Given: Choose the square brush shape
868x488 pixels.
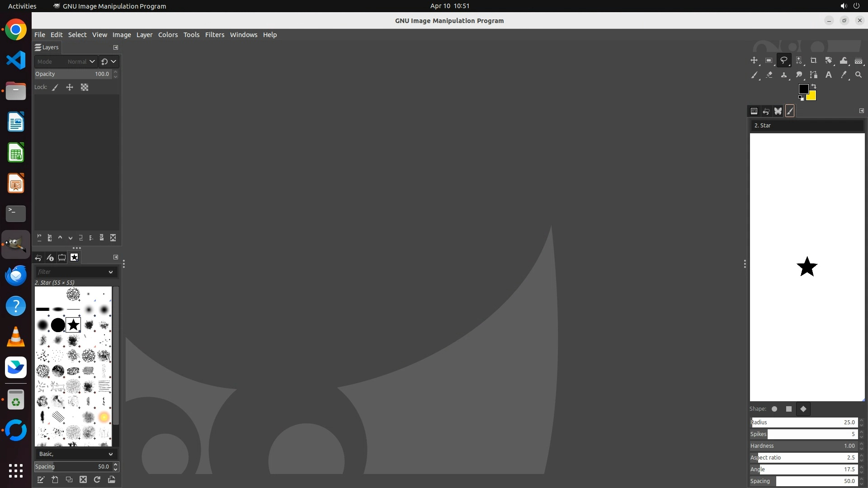Looking at the screenshot, I should tap(789, 409).
